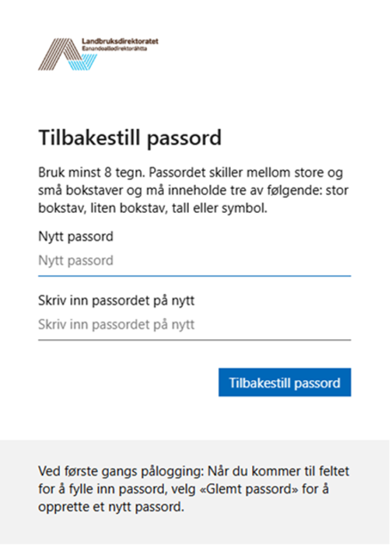Click the blue submit button to reset password
The height and width of the screenshot is (545, 392).
tap(285, 382)
